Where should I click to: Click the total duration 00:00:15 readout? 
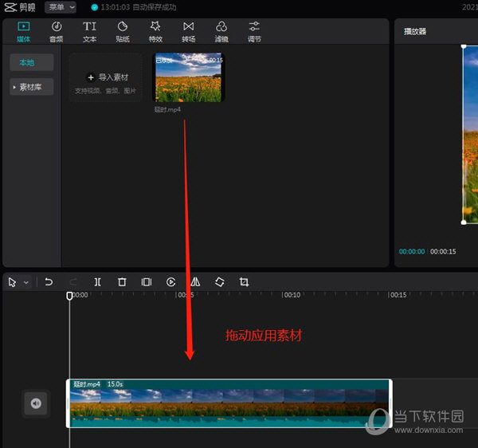click(x=443, y=252)
